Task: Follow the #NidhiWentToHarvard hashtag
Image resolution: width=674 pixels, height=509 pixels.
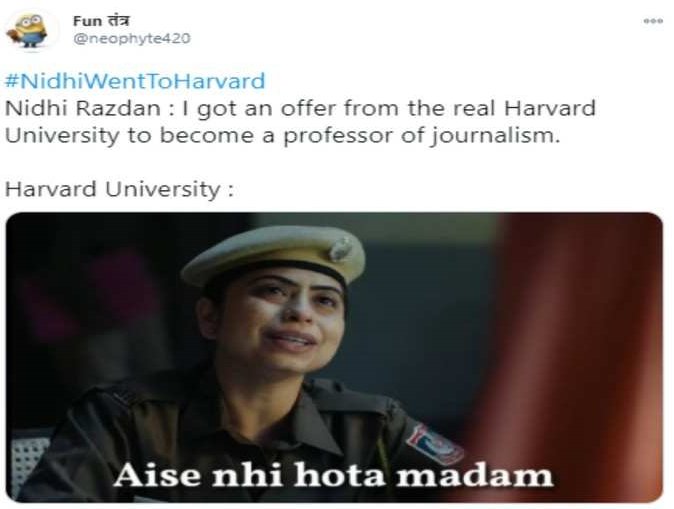Action: [x=135, y=81]
